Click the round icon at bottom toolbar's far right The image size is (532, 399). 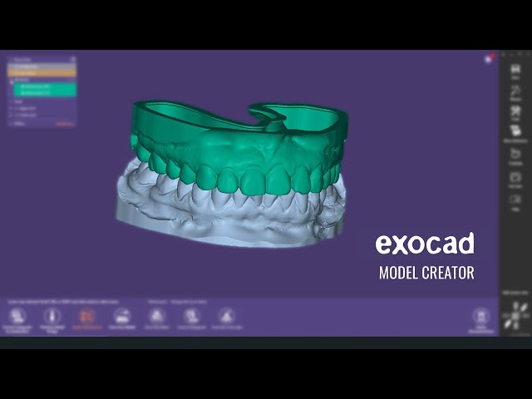point(480,316)
